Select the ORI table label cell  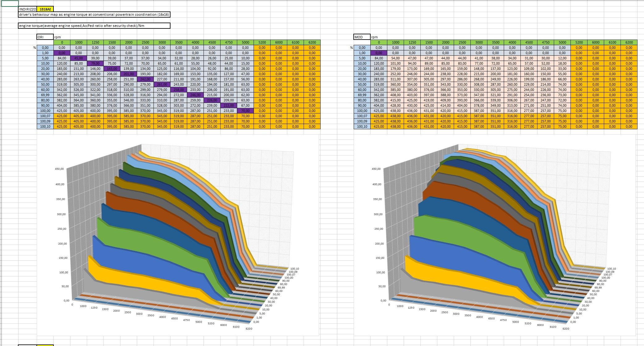[x=45, y=37]
